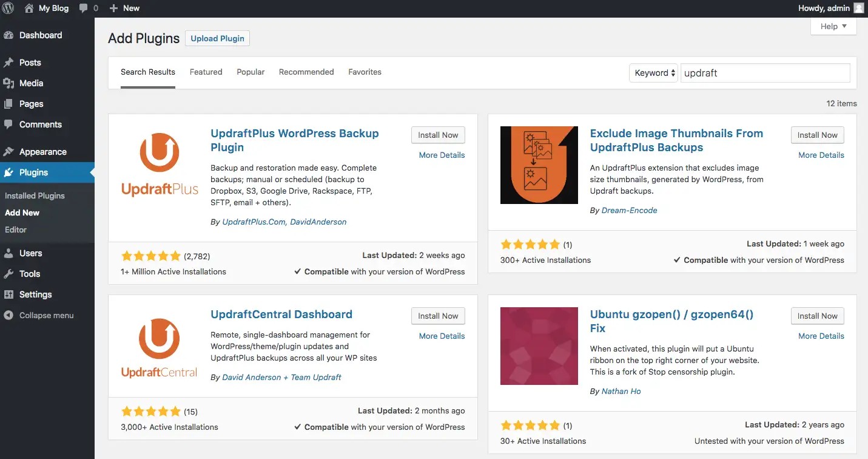Open the Keyword search type dropdown
The height and width of the screenshot is (459, 868).
653,73
